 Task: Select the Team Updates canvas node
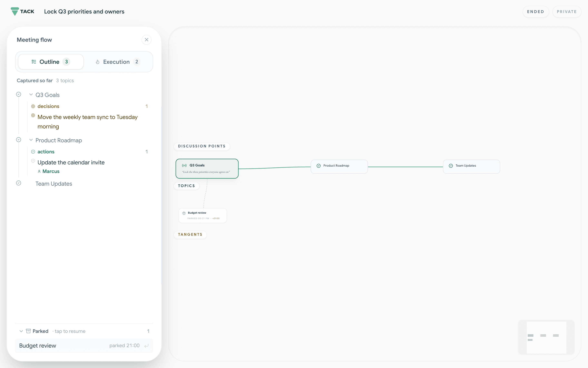tap(471, 166)
